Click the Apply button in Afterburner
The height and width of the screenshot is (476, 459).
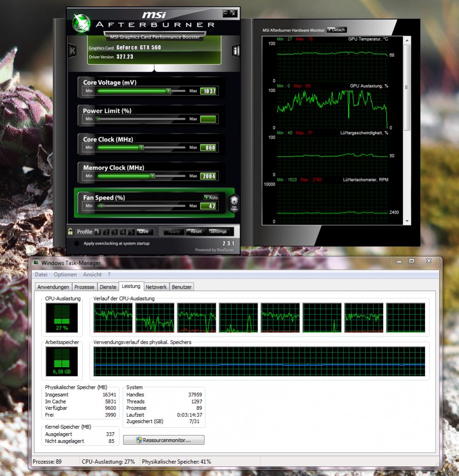pyautogui.click(x=174, y=231)
